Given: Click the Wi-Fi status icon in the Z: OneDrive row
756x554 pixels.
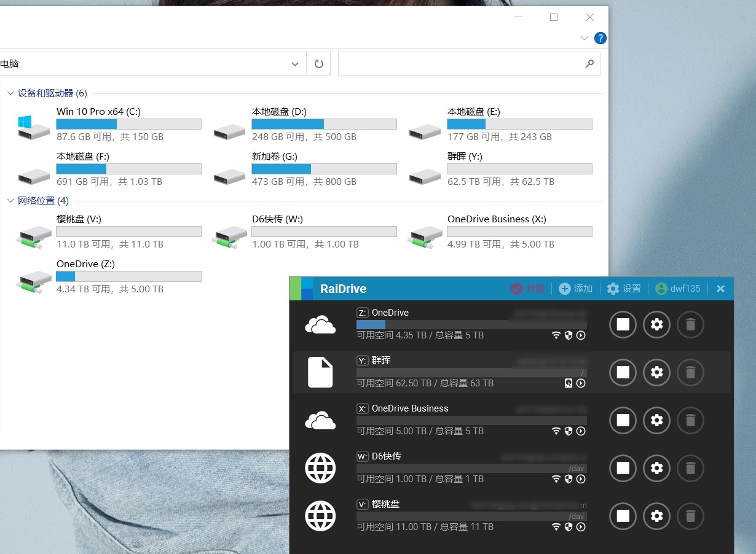Looking at the screenshot, I should point(556,335).
